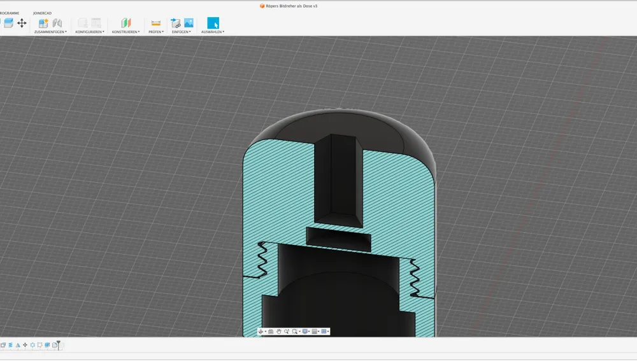Open the KONSTRUIEREN dropdown menu
Image resolution: width=637 pixels, height=364 pixels.
(126, 32)
